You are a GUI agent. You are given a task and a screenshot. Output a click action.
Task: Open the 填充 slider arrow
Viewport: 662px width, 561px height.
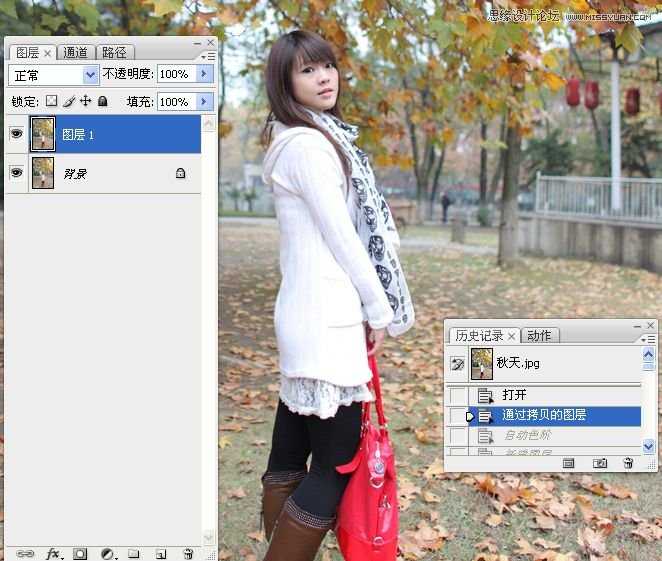(205, 102)
